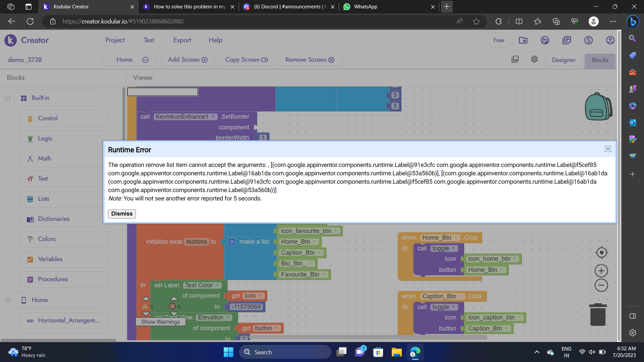Open the assets manager image icon

pyautogui.click(x=515, y=59)
